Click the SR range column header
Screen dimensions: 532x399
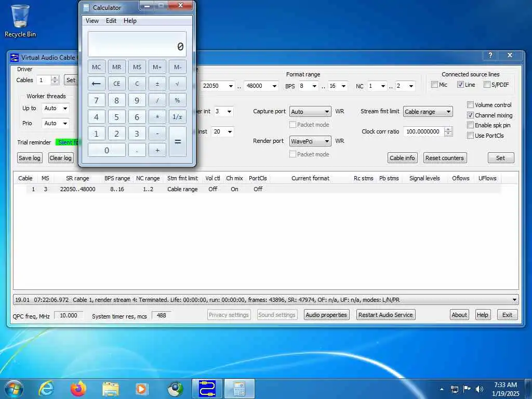[x=77, y=178]
